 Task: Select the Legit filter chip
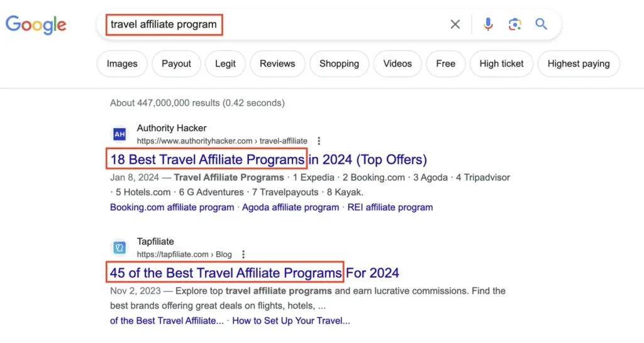tap(225, 64)
